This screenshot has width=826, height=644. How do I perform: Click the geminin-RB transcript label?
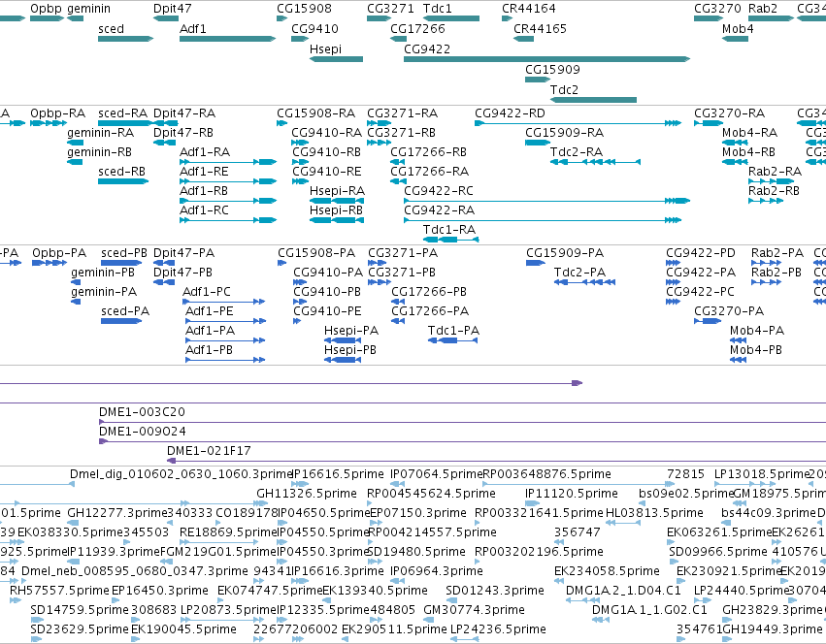click(99, 152)
